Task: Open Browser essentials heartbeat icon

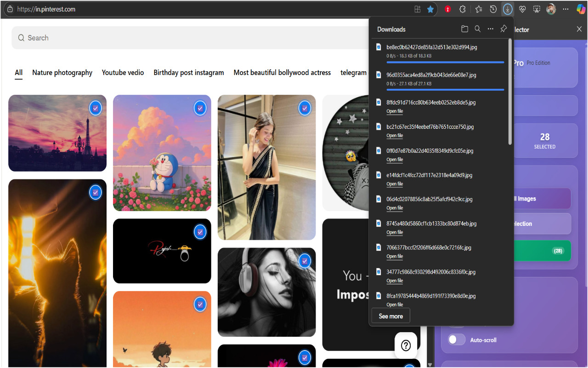Action: (522, 9)
